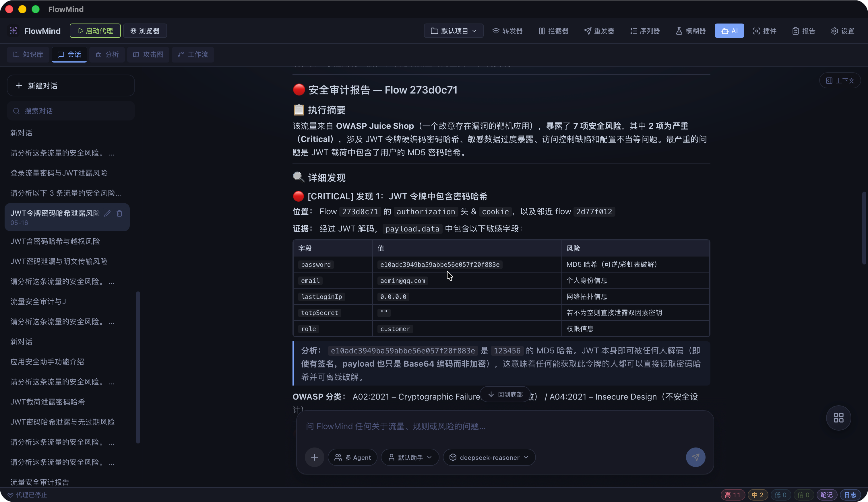This screenshot has width=868, height=502.
Task: Open the 默认项目 project dropdown
Action: tap(454, 31)
